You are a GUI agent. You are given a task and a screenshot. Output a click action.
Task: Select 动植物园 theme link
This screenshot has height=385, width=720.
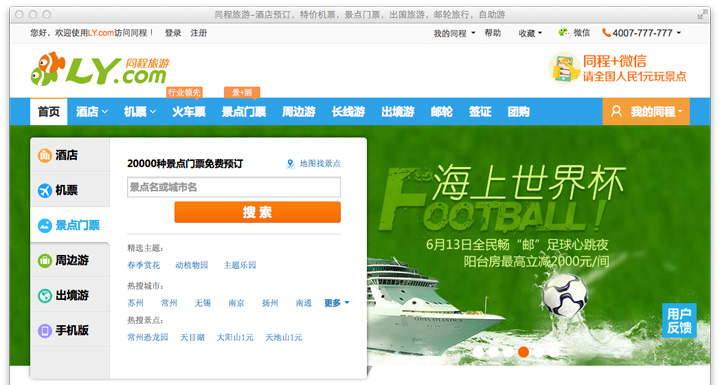(x=192, y=266)
